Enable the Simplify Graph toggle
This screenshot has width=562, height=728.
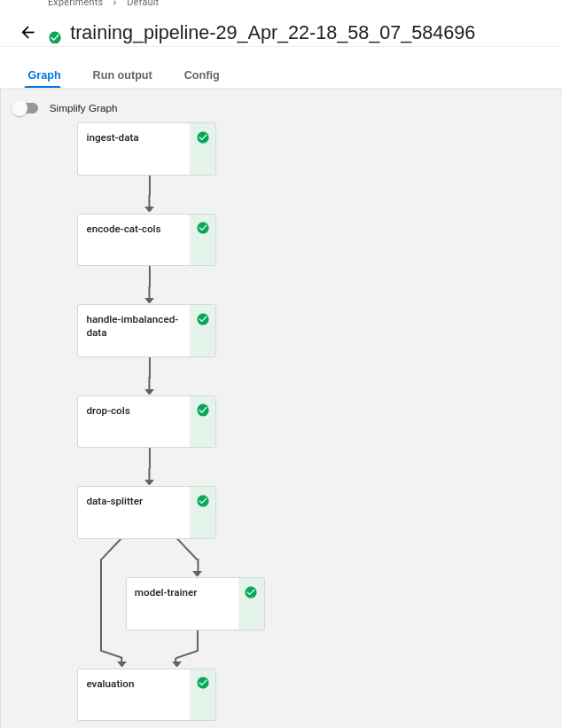pos(25,107)
